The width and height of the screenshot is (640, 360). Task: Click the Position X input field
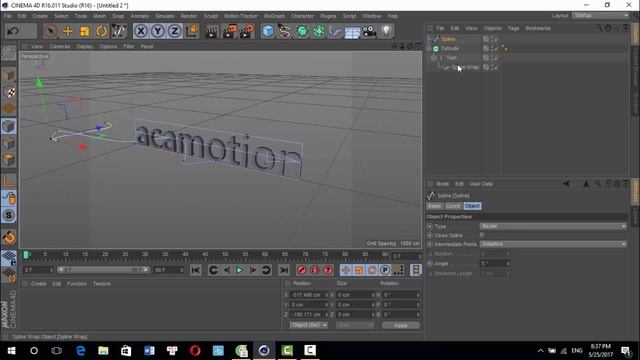308,295
